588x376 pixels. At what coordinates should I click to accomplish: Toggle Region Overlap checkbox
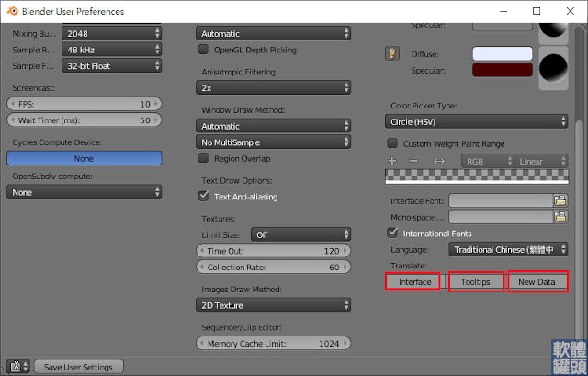[x=203, y=158]
